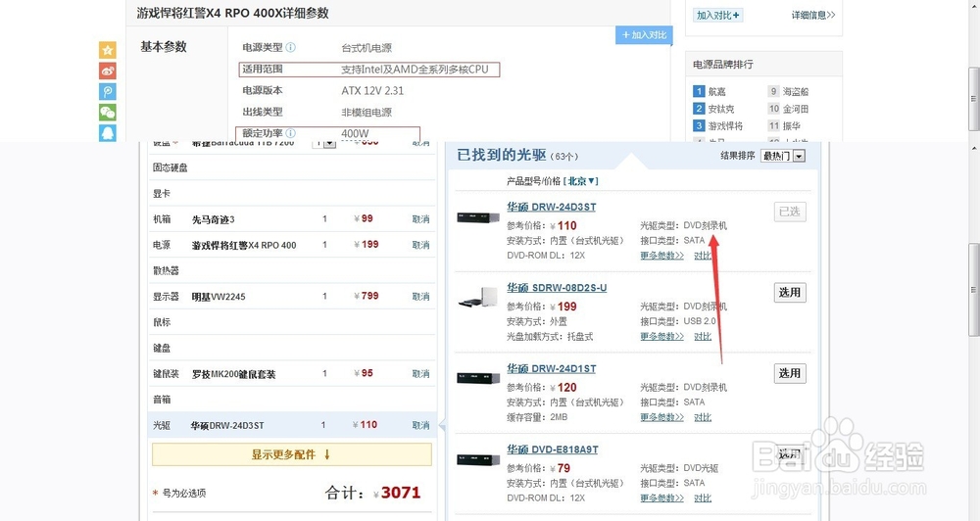Click upper page vertical scrollbar thumb
Screen dimensions: 980x521
[974, 99]
